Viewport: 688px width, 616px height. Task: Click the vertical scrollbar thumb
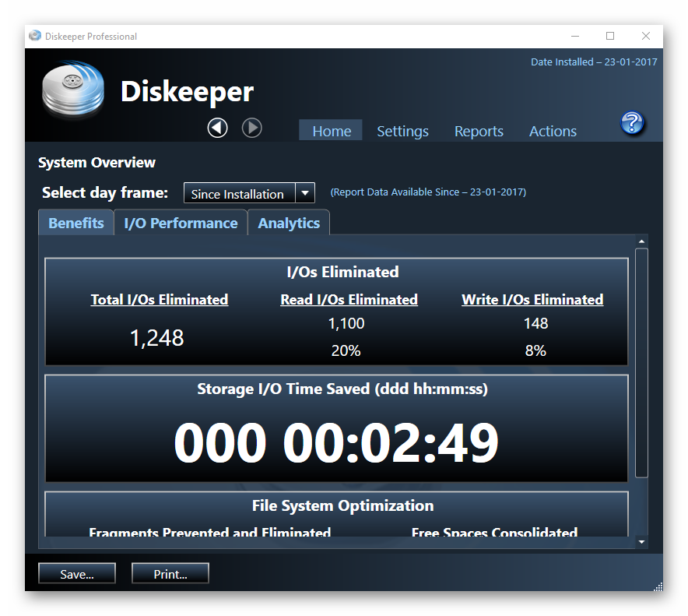click(x=641, y=363)
